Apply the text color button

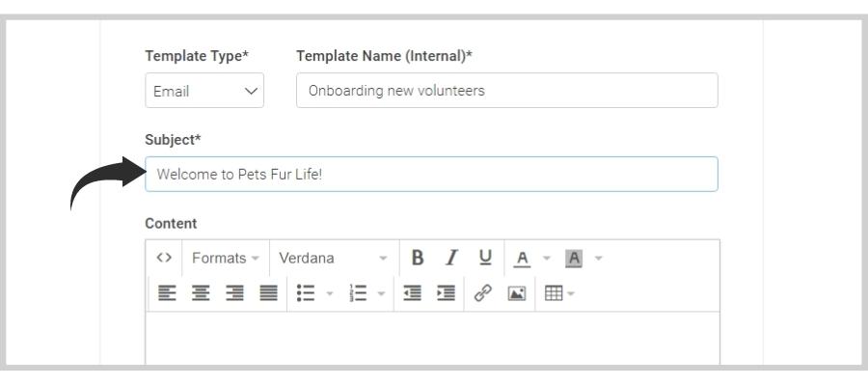click(x=522, y=258)
